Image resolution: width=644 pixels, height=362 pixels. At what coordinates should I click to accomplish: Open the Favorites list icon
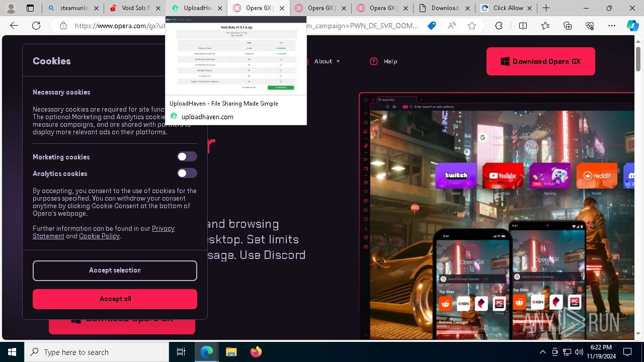pos(545,26)
